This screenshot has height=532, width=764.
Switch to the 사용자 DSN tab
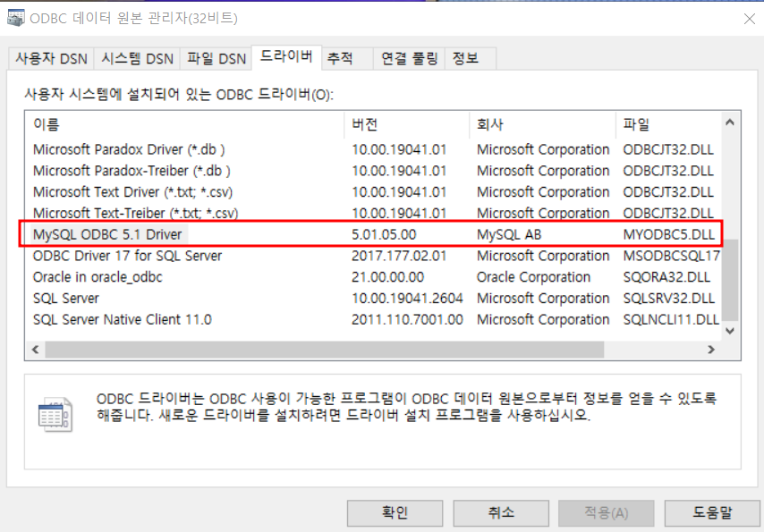pos(51,59)
